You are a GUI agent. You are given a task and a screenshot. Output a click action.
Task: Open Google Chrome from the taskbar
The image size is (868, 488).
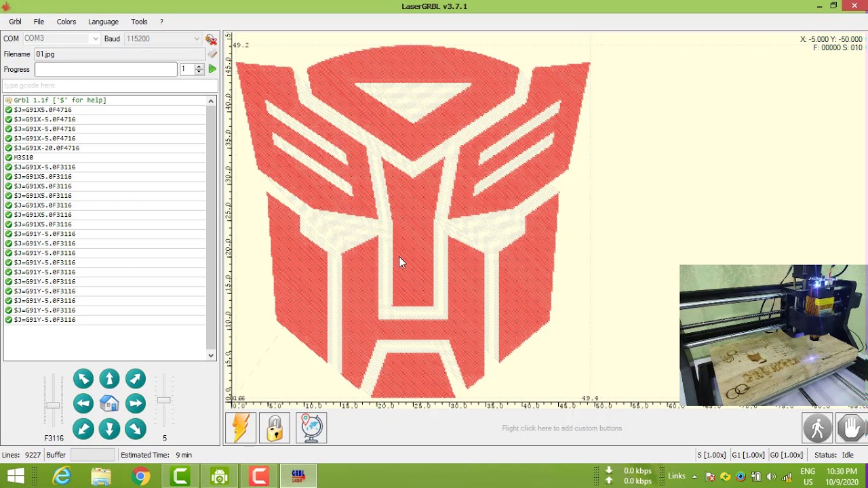(140, 476)
